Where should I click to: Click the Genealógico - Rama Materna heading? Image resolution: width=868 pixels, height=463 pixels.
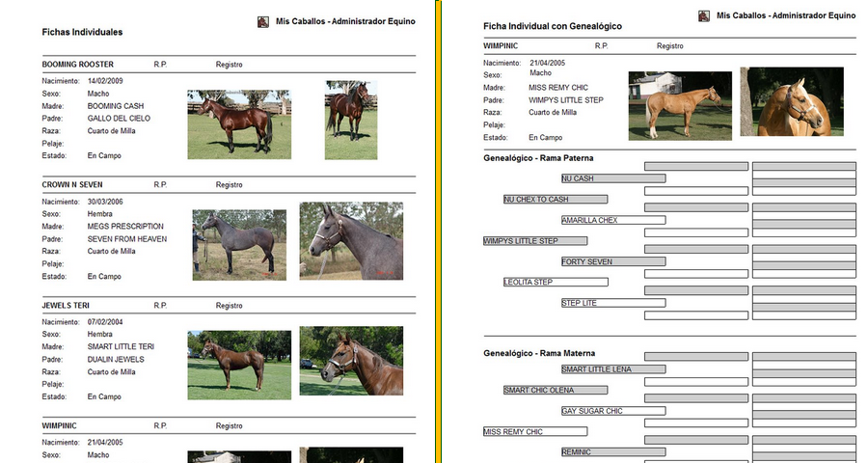click(x=539, y=353)
